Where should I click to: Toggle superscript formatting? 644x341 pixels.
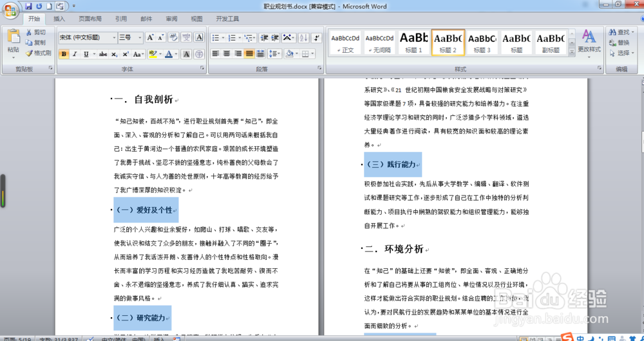(x=126, y=54)
